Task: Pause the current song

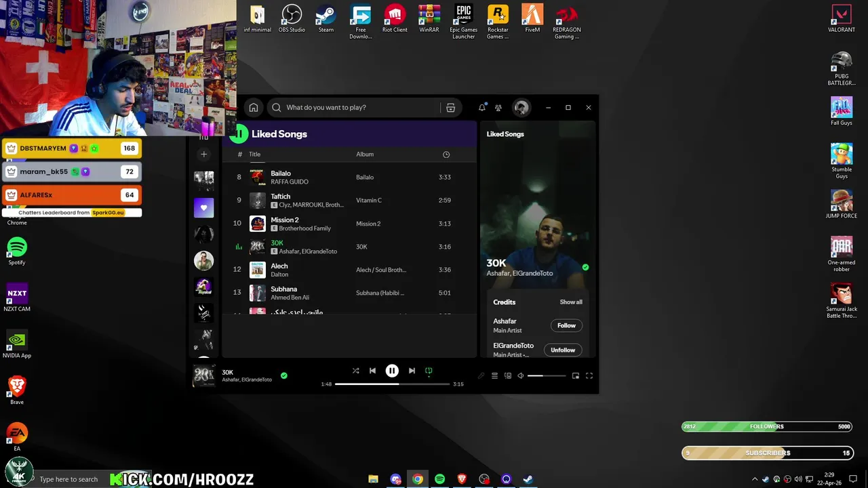Action: pyautogui.click(x=392, y=371)
